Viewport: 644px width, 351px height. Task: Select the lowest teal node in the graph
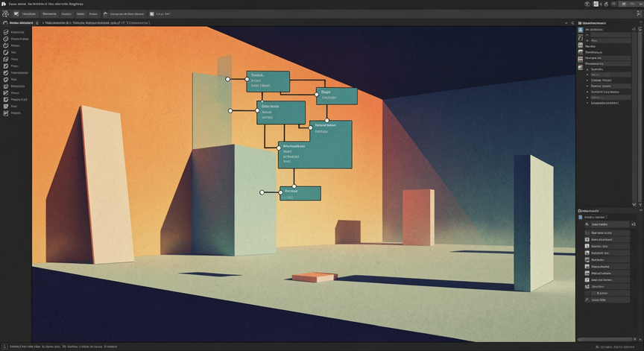[x=300, y=193]
